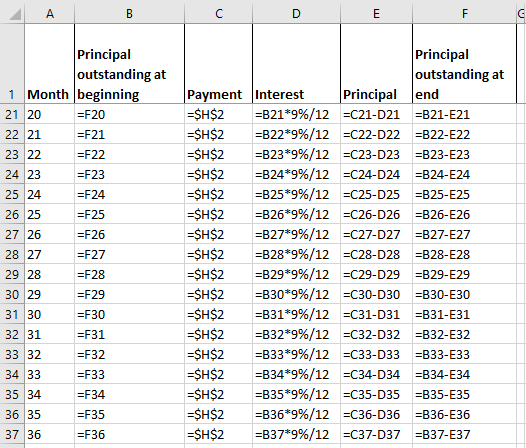This screenshot has height=448, width=526.
Task: Select cell containing =F22
Action: click(129, 154)
